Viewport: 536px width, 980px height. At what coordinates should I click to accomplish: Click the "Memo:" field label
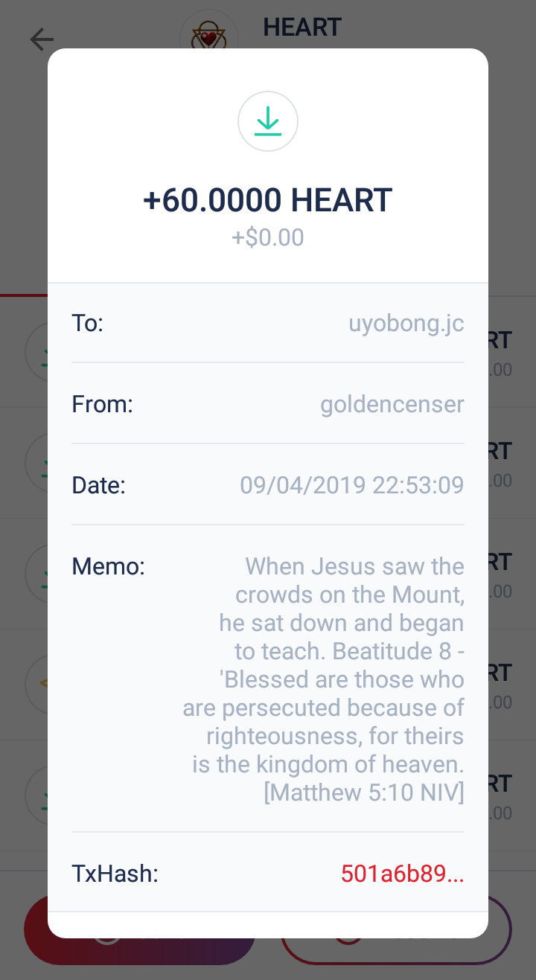tap(108, 566)
